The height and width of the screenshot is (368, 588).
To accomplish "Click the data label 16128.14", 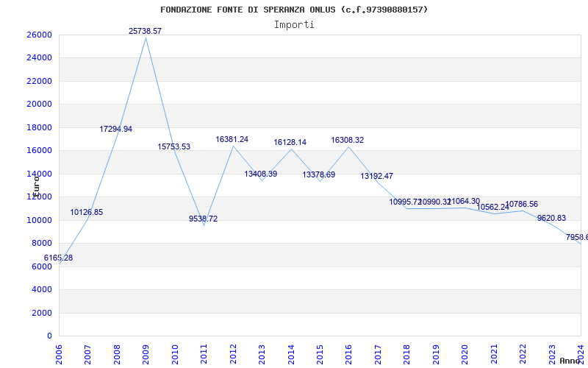I will pyautogui.click(x=290, y=142).
